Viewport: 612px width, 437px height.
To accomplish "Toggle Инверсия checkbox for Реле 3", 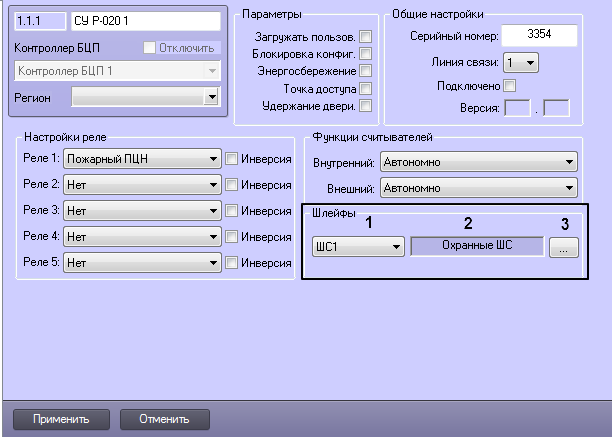I will 232,210.
